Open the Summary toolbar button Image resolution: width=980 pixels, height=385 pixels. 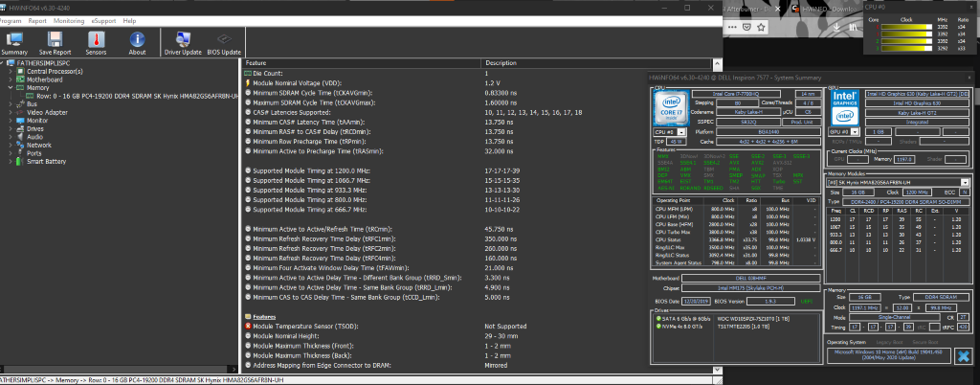13,42
